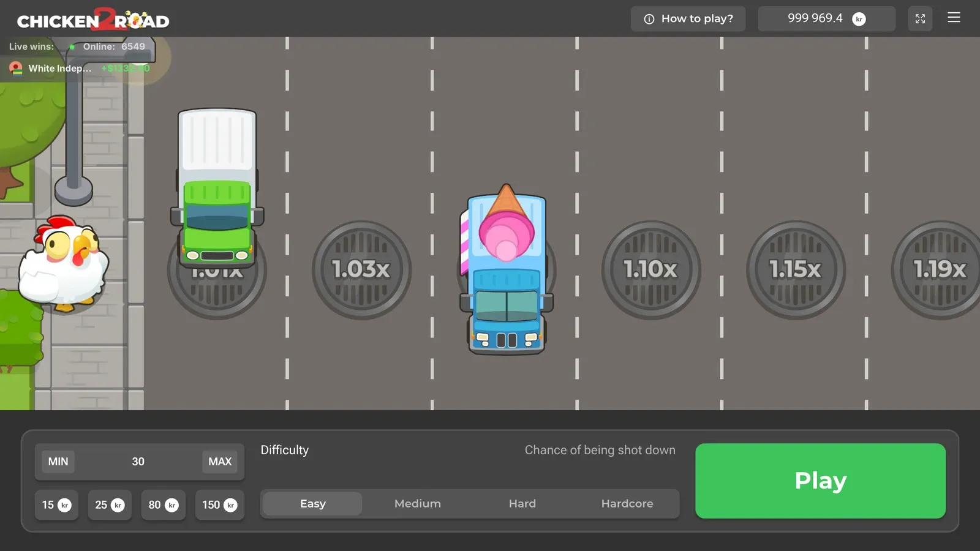The image size is (980, 551).
Task: Choose the 25 kr quick bet
Action: tap(110, 505)
